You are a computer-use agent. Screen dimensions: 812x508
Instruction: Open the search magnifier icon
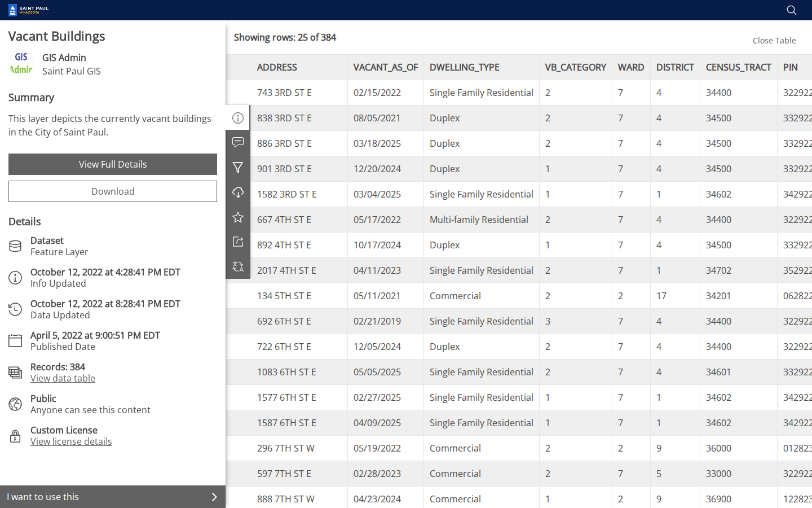point(792,10)
